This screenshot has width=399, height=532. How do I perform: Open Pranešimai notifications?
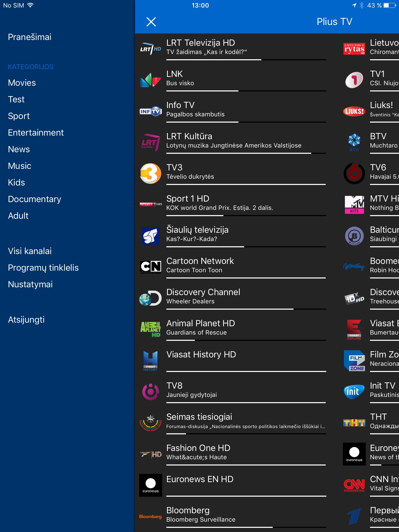click(30, 37)
